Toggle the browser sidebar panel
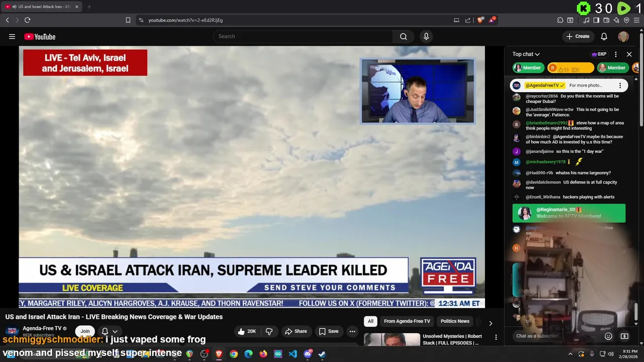The width and height of the screenshot is (644, 362). [596, 20]
